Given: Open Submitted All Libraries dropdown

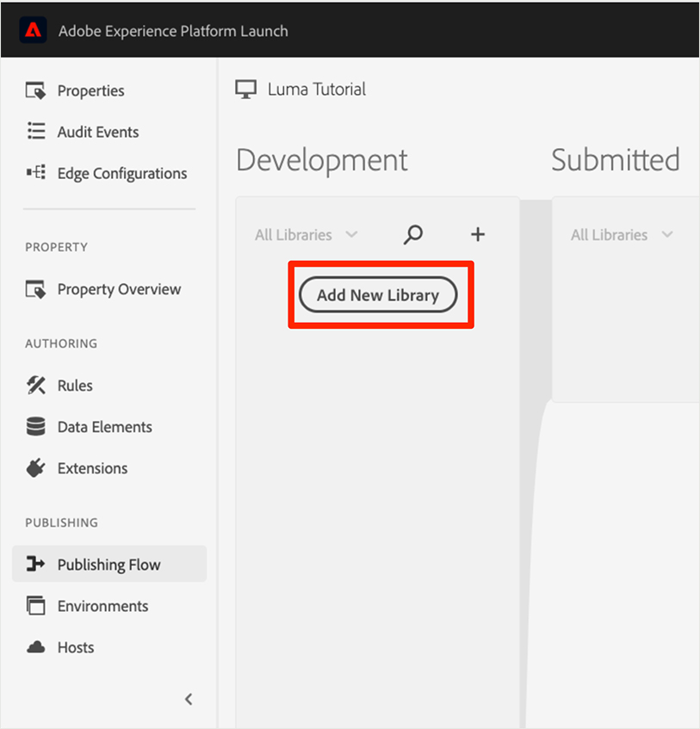Looking at the screenshot, I should click(622, 235).
